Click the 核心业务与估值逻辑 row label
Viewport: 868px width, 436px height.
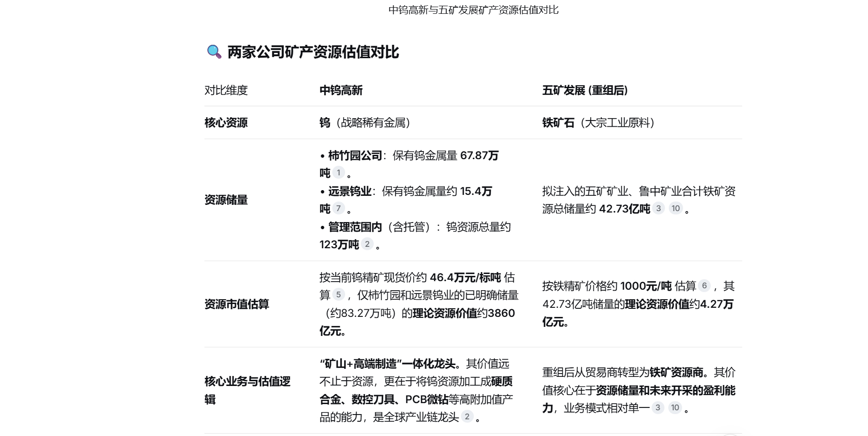(247, 390)
